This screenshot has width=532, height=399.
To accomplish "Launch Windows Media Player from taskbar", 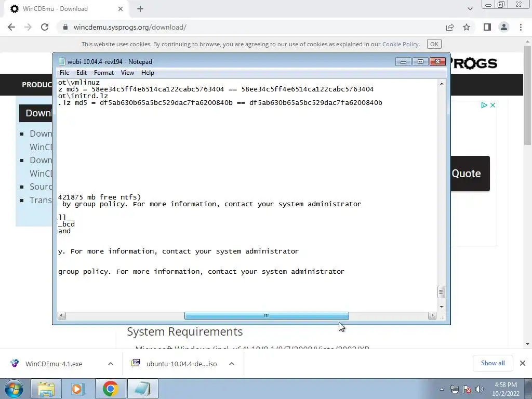I will 77,389.
